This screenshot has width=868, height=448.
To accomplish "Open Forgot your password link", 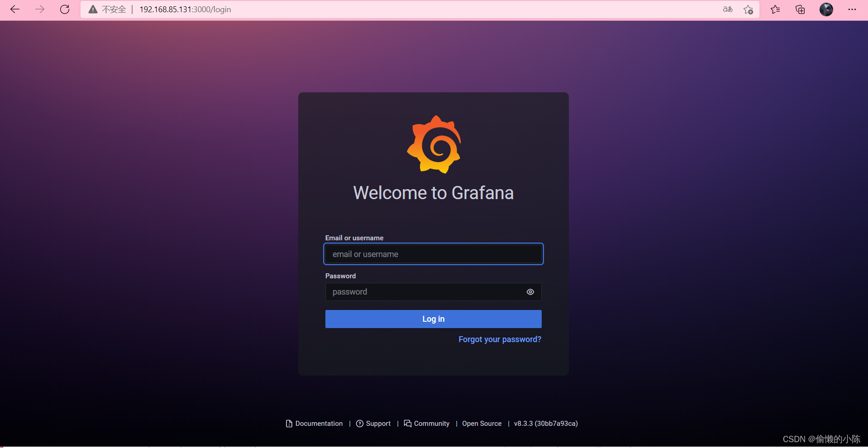I will point(500,339).
